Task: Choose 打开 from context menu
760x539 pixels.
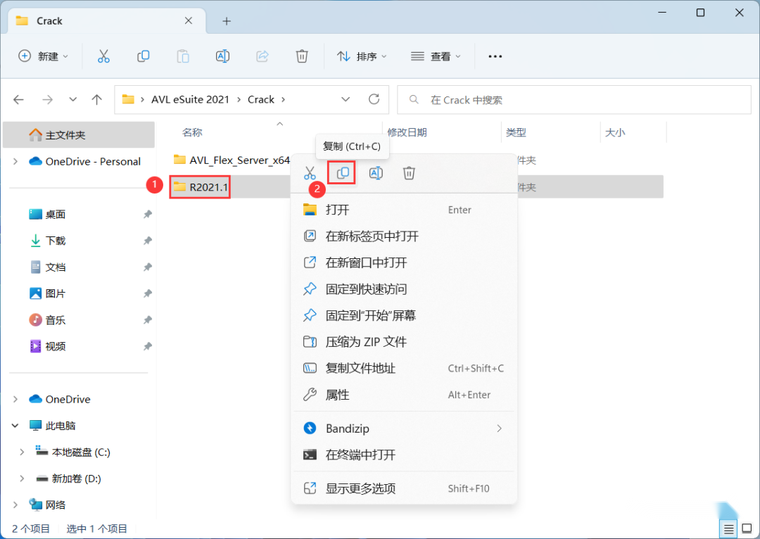Action: 404,210
